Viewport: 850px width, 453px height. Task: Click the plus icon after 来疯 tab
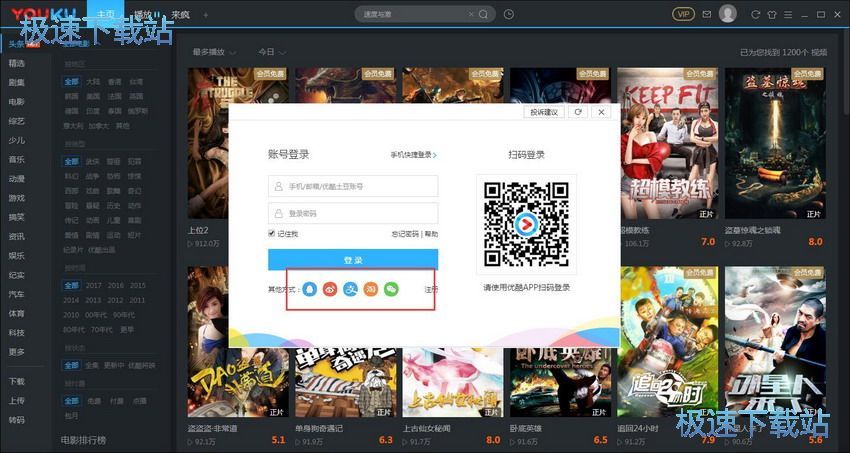pos(205,15)
